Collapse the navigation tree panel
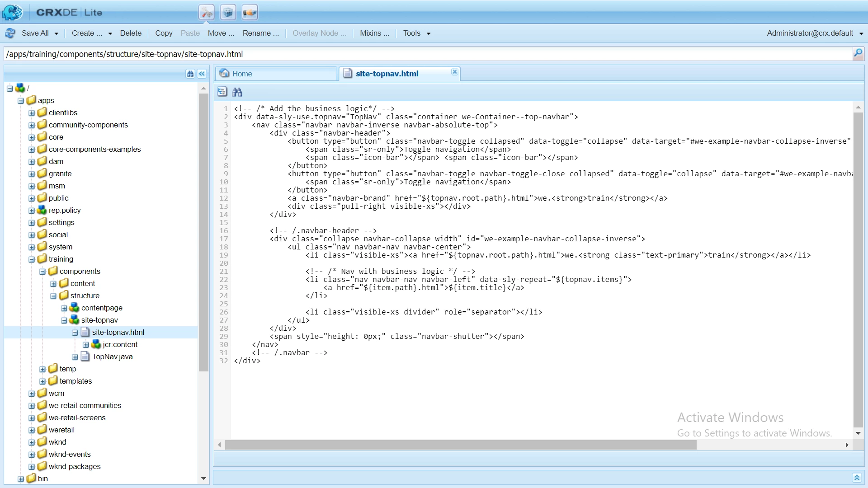This screenshot has height=488, width=868. click(202, 74)
